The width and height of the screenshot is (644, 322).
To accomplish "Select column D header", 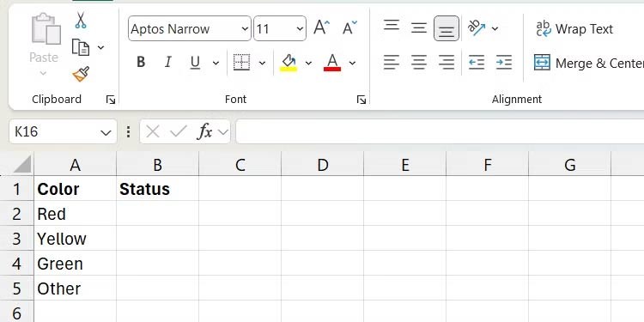I will 322,164.
